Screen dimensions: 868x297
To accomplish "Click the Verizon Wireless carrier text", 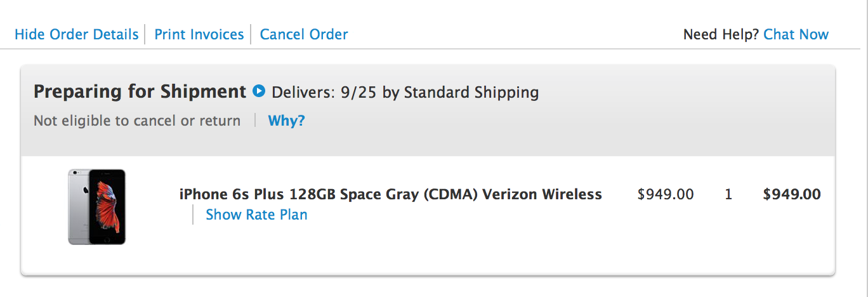I will coord(542,194).
